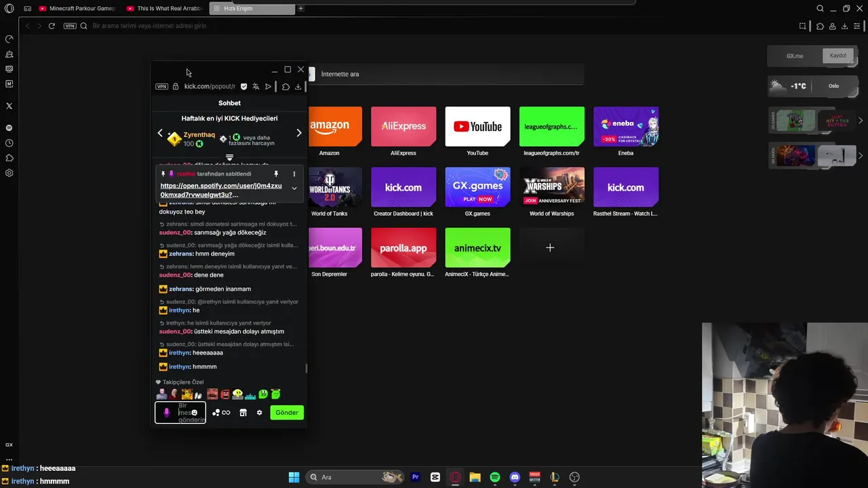Image resolution: width=868 pixels, height=488 pixels.
Task: Open downloads icon in popout window
Action: pyautogui.click(x=298, y=87)
